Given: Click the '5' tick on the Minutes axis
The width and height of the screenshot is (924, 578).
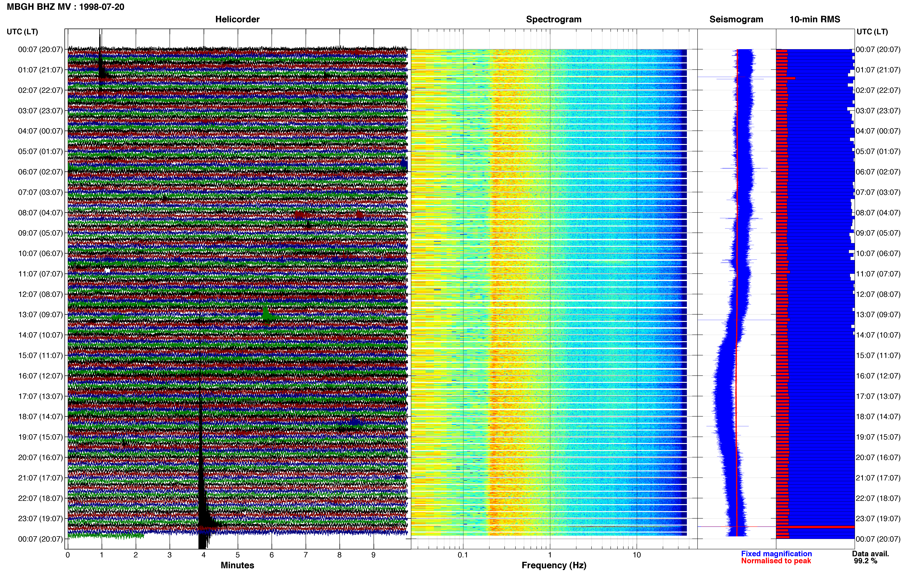Looking at the screenshot, I should click(x=238, y=555).
